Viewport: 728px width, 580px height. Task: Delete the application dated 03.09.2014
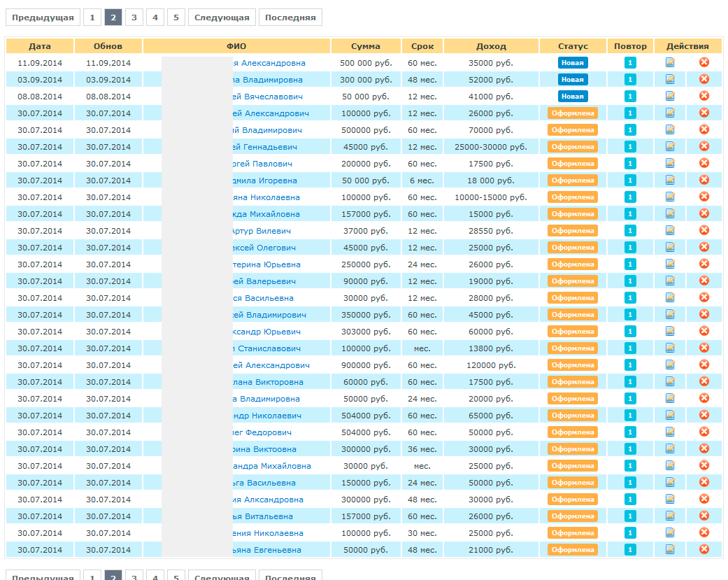click(704, 79)
